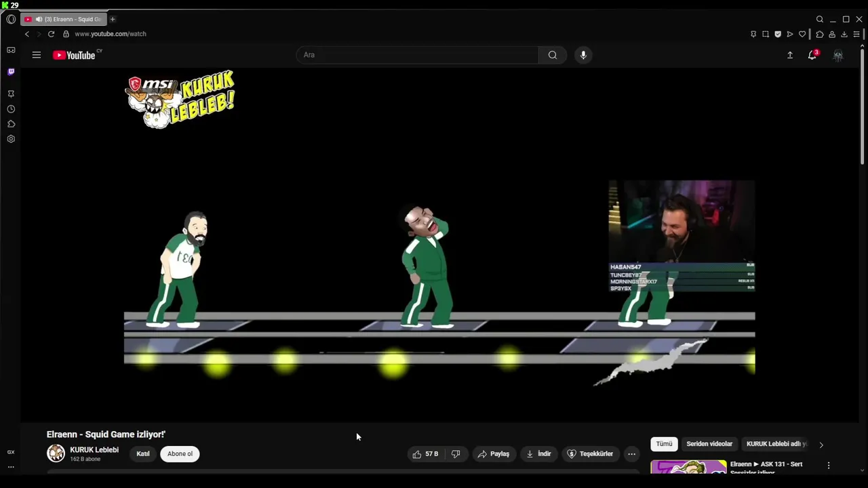
Task: Subscribe with the 'Abone ol' button
Action: coord(180,454)
